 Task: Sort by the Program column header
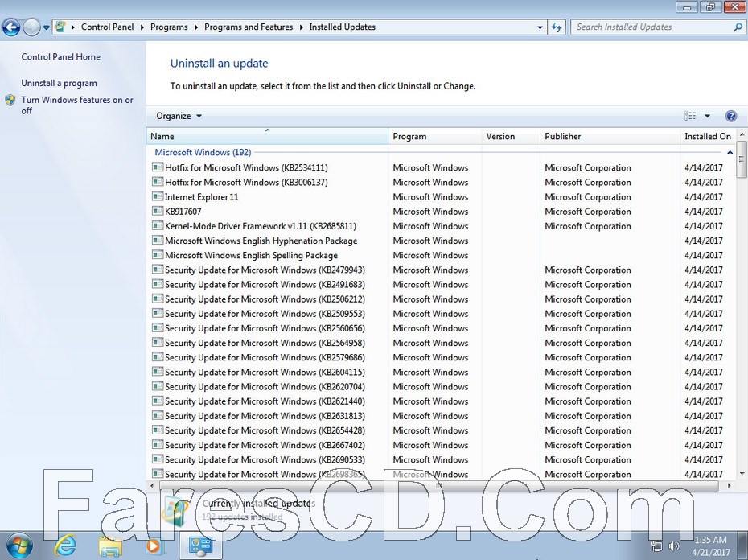(x=435, y=136)
